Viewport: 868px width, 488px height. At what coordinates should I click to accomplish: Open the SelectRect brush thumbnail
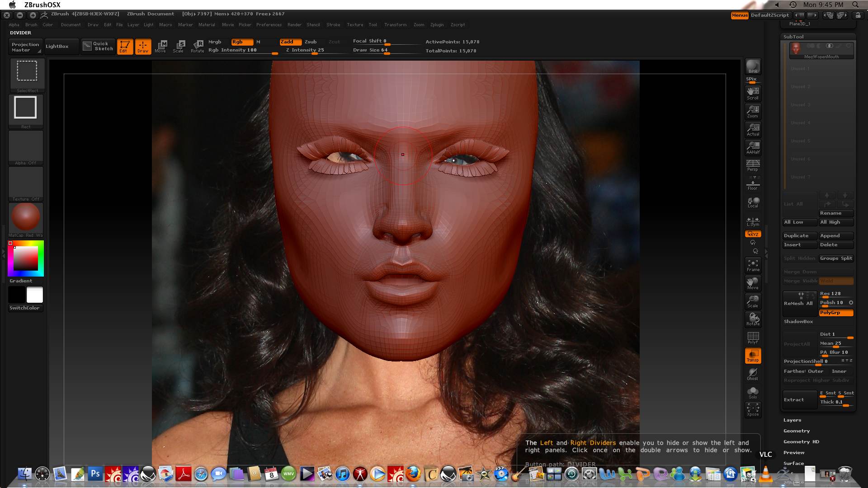(27, 75)
